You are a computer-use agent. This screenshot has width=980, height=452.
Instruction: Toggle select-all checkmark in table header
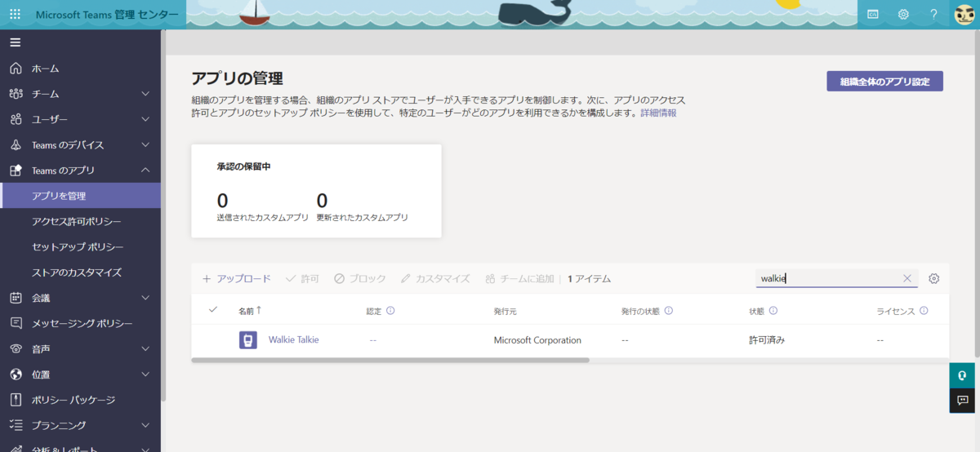(x=213, y=309)
